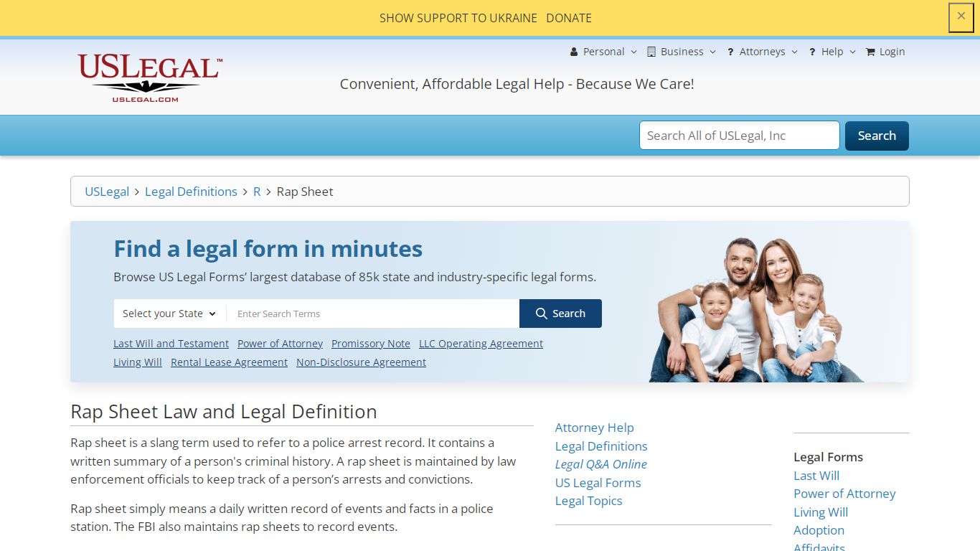Click the Legal Forms sidebar heading
The image size is (980, 551).
pos(828,457)
